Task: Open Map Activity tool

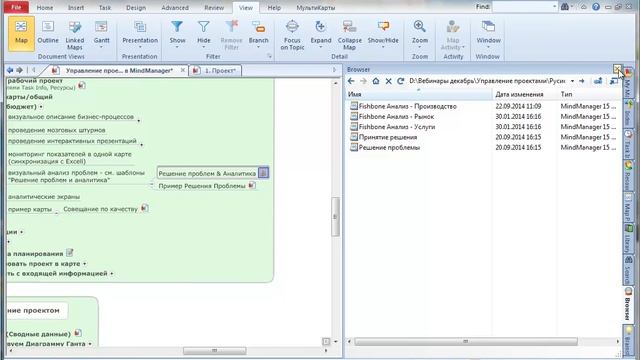Action: click(453, 35)
